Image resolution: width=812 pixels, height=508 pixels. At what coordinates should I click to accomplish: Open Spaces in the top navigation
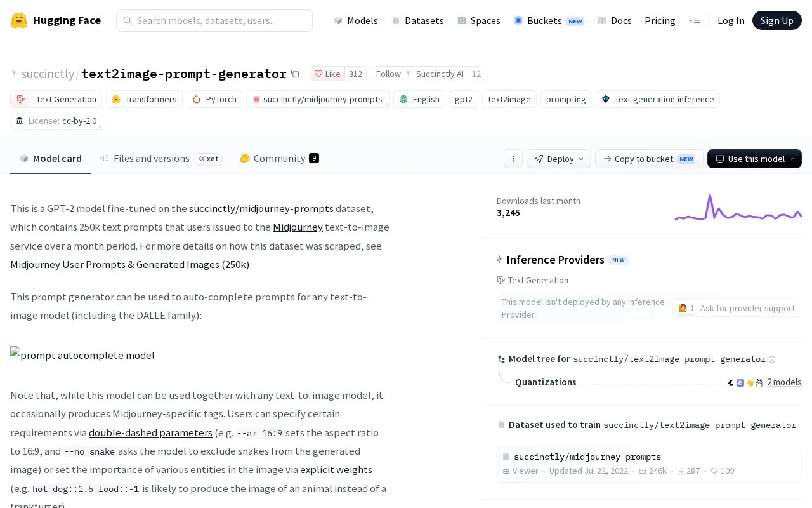click(479, 20)
